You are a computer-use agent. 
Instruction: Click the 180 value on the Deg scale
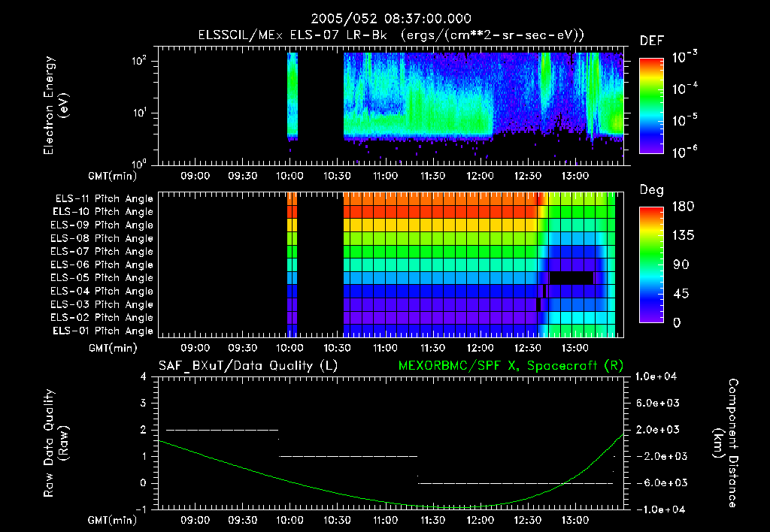[x=683, y=207]
